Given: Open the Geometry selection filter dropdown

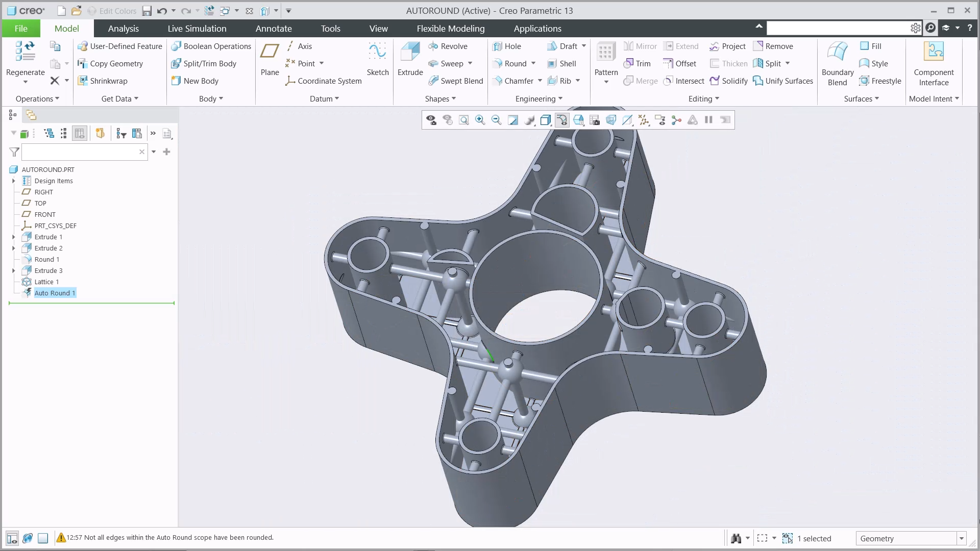Looking at the screenshot, I should pos(961,538).
